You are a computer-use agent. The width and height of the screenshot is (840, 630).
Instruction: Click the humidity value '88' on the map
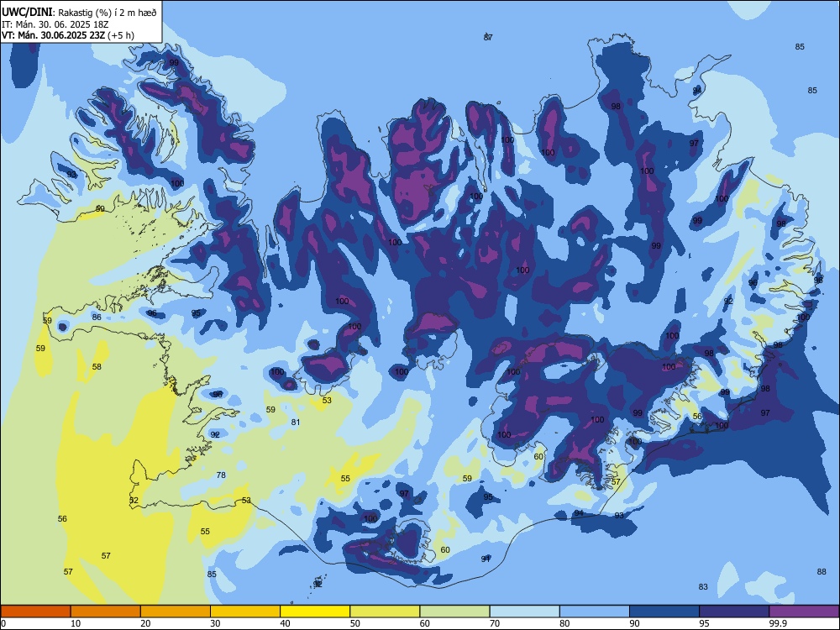click(822, 571)
